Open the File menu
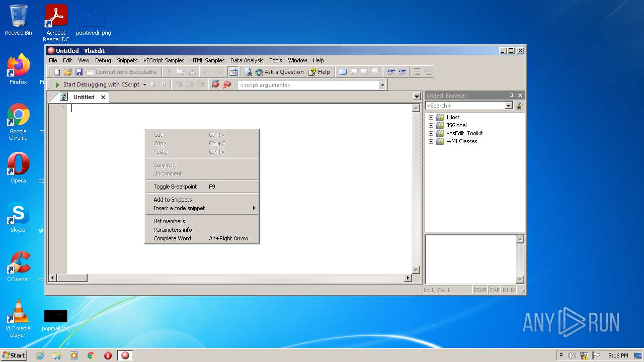 tap(53, 60)
